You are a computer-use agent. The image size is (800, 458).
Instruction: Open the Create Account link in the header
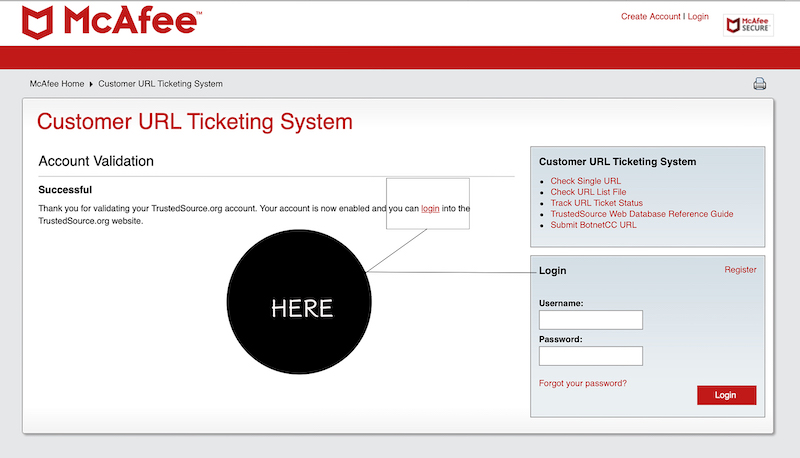tap(651, 16)
